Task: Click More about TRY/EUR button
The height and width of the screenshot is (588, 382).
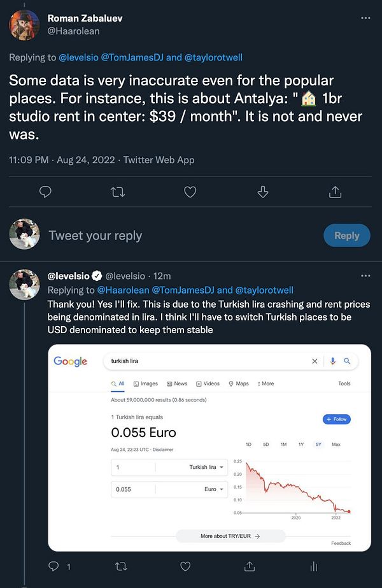Action: click(x=230, y=536)
